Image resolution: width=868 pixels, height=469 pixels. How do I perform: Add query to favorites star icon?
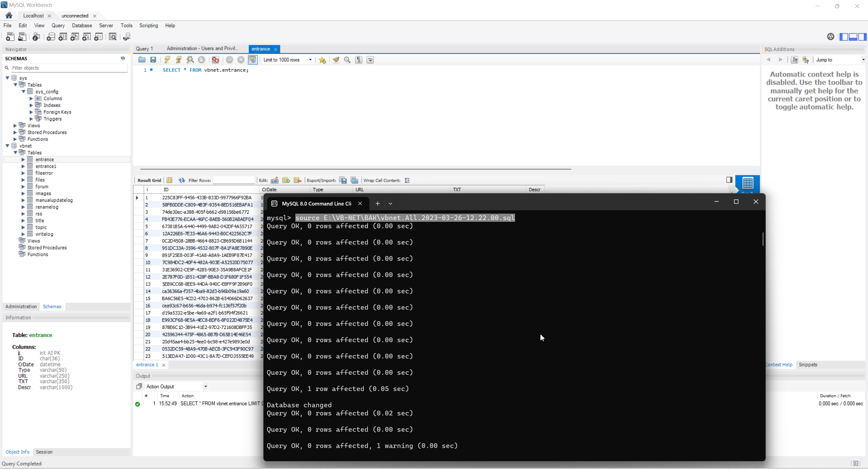322,60
